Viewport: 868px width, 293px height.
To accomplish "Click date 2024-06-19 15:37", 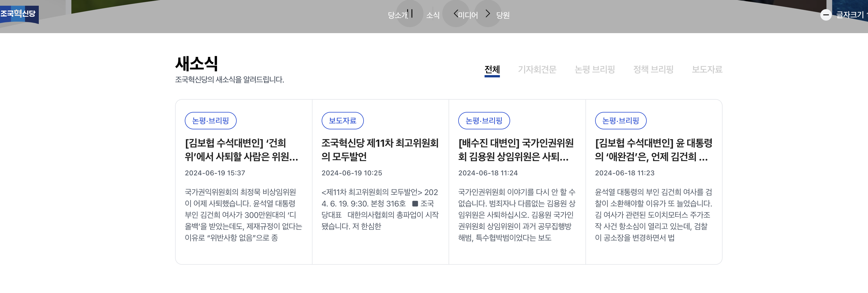I will coord(215,173).
